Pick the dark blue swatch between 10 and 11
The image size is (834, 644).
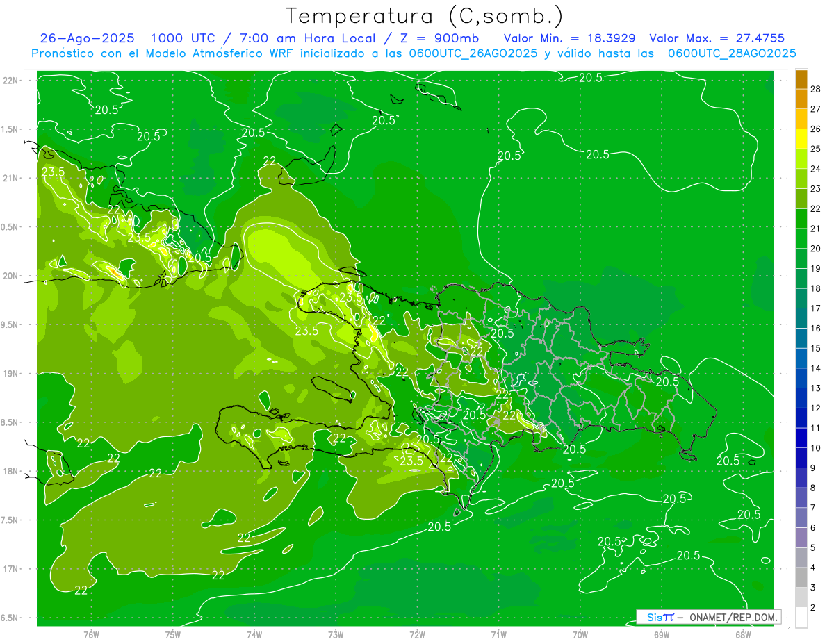click(801, 438)
